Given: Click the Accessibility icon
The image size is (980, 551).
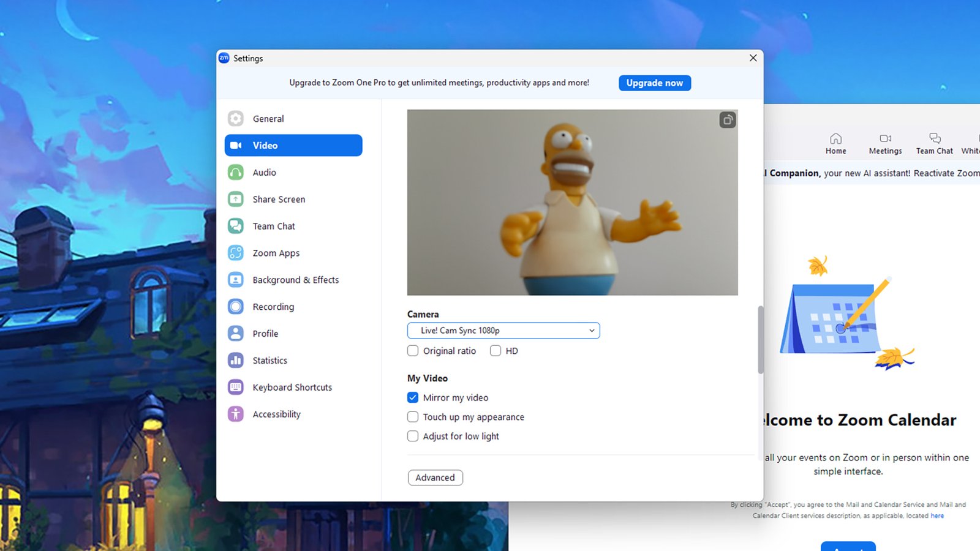Looking at the screenshot, I should (236, 414).
